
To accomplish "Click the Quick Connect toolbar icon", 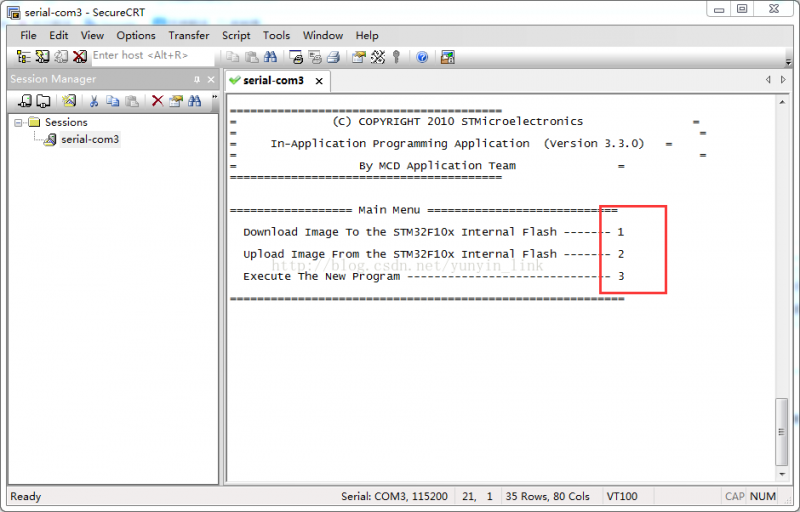I will 42,57.
